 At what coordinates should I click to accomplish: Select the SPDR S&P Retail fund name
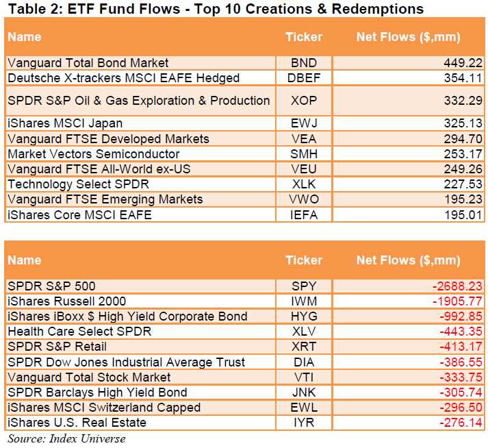[57, 347]
